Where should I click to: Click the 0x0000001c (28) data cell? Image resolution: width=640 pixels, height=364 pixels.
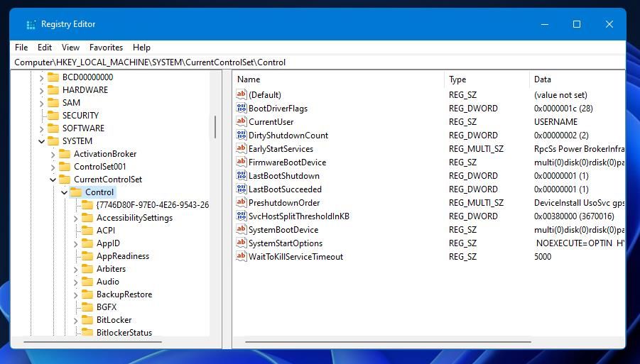pyautogui.click(x=563, y=109)
